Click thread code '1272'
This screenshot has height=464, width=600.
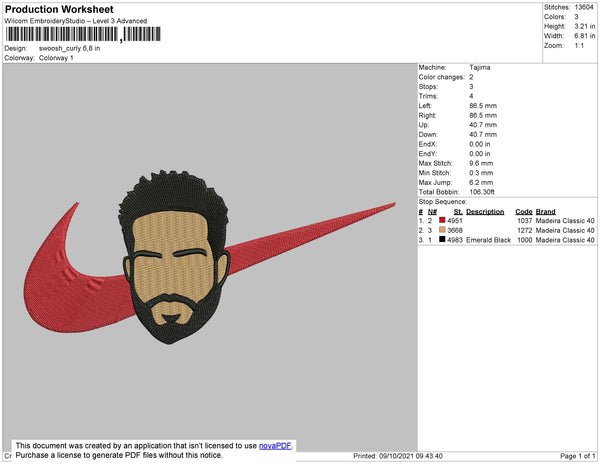coord(525,230)
